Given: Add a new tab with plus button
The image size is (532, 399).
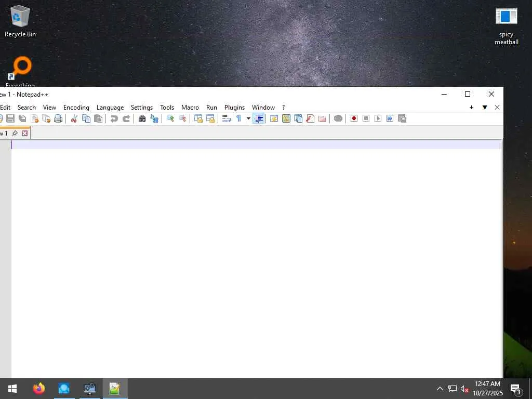Looking at the screenshot, I should coord(471,107).
